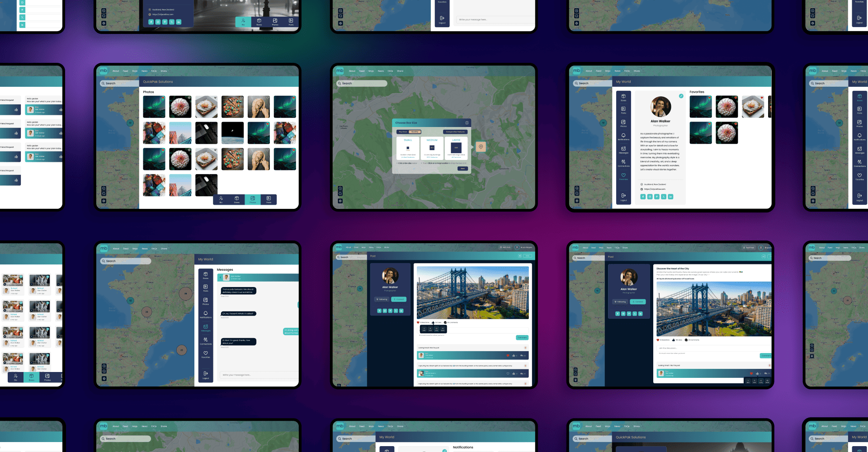Open the pizza photo in the first Photos row
The image size is (868, 452).
[233, 107]
